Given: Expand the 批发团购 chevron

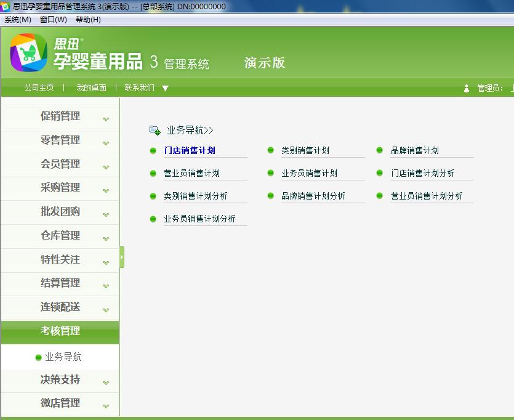Looking at the screenshot, I should click(x=105, y=214).
